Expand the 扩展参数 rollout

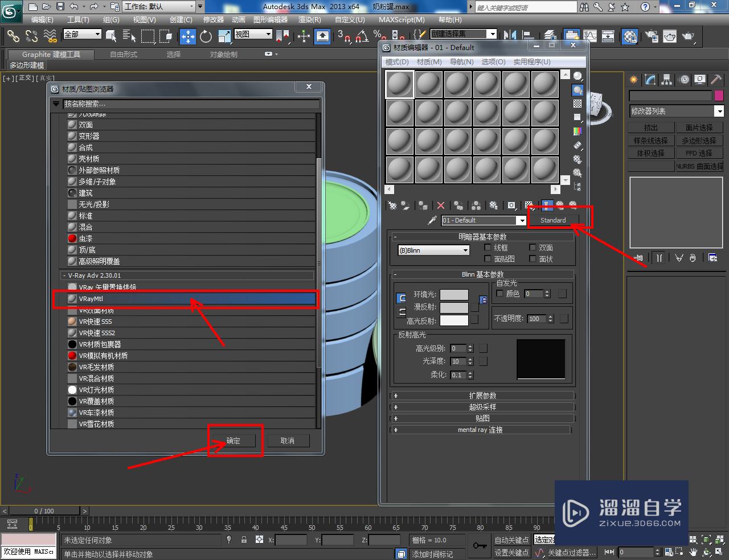tap(482, 396)
